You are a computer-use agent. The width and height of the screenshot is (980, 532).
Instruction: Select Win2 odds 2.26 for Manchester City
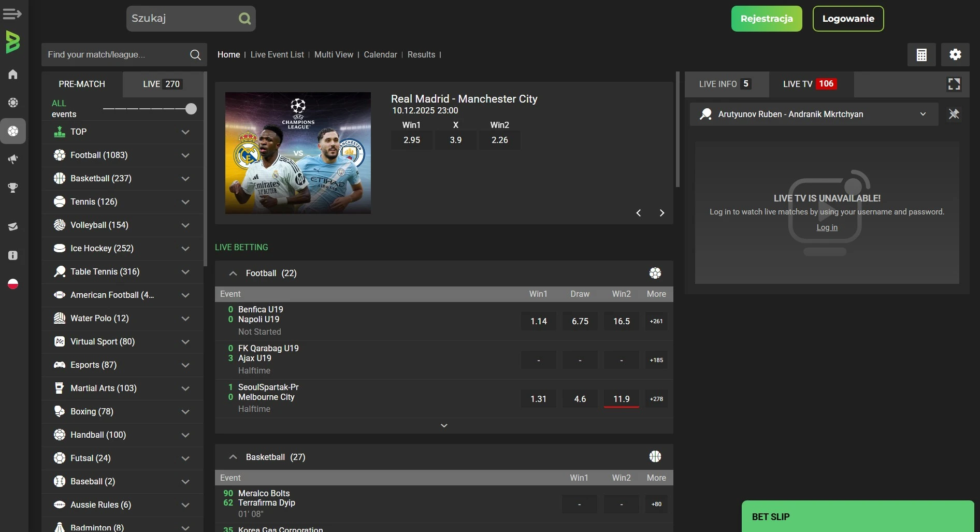coord(499,140)
